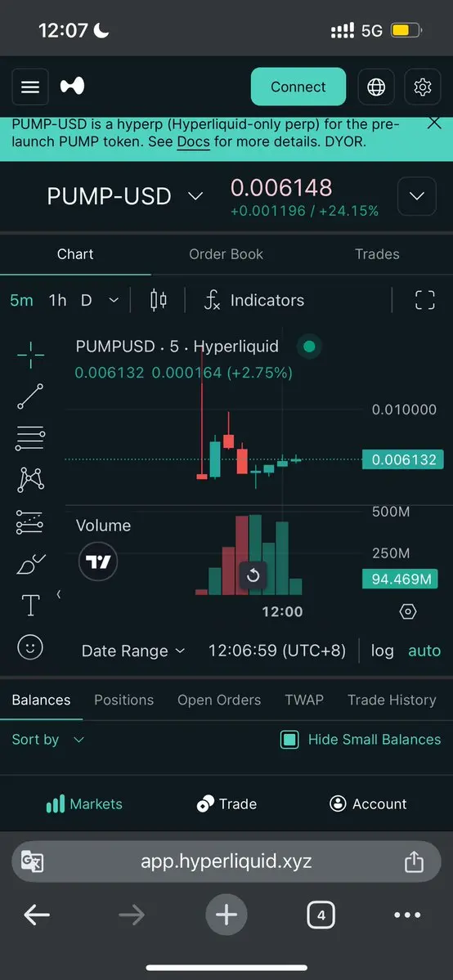Open the emoji sticker tool

point(30,647)
